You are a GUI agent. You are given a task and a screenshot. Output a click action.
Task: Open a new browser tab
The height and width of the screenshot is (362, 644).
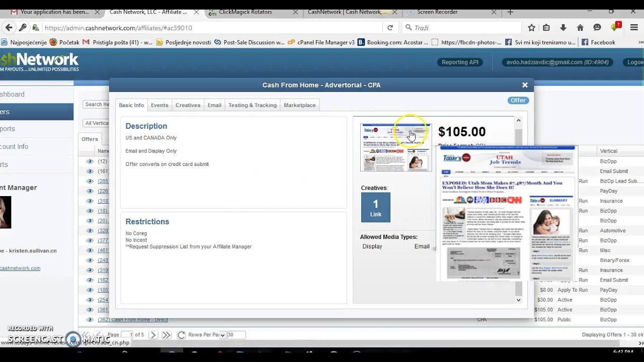click(x=510, y=12)
